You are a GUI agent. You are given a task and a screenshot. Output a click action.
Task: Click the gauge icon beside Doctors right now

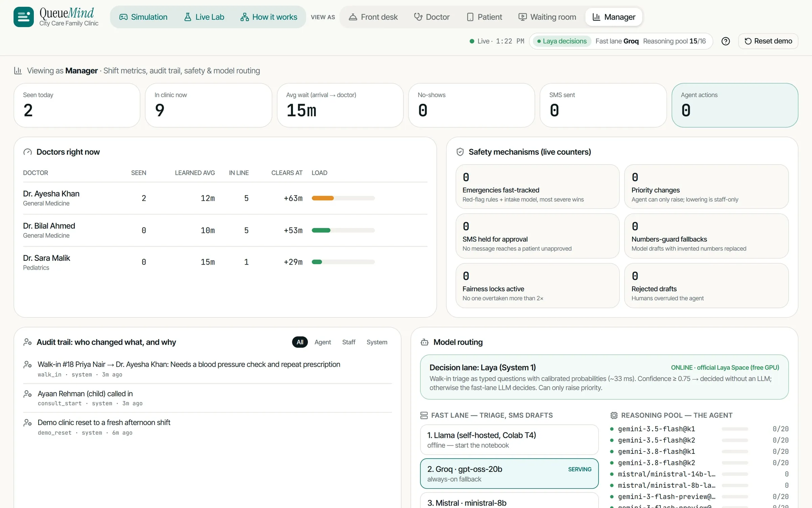(x=27, y=152)
